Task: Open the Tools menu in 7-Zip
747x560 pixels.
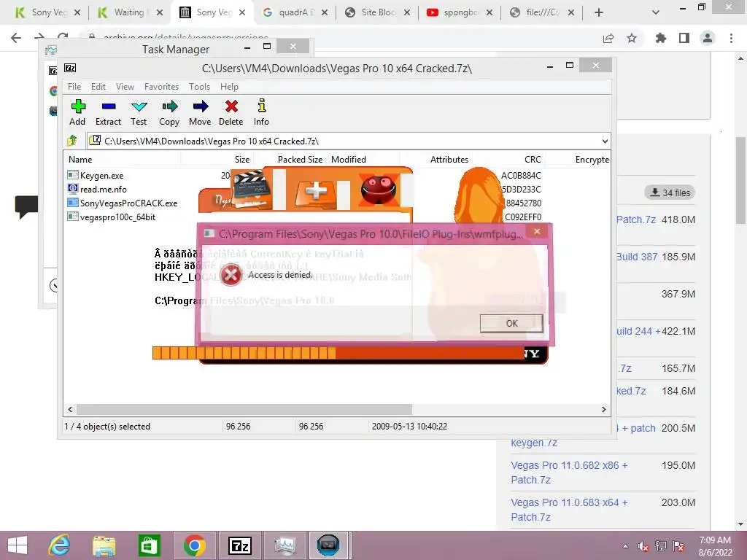Action: click(199, 87)
